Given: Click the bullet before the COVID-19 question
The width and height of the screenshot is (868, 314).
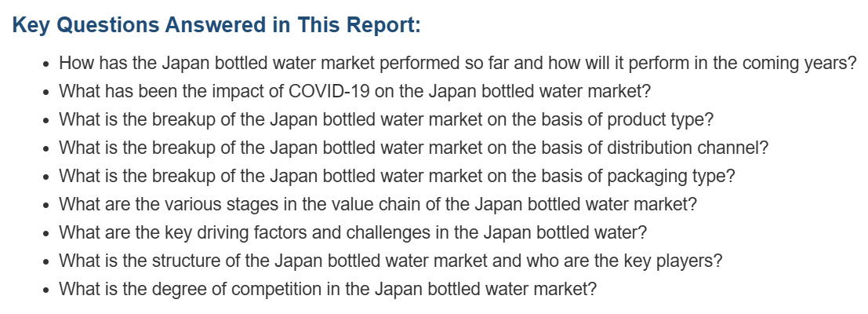Looking at the screenshot, I should pyautogui.click(x=47, y=93).
